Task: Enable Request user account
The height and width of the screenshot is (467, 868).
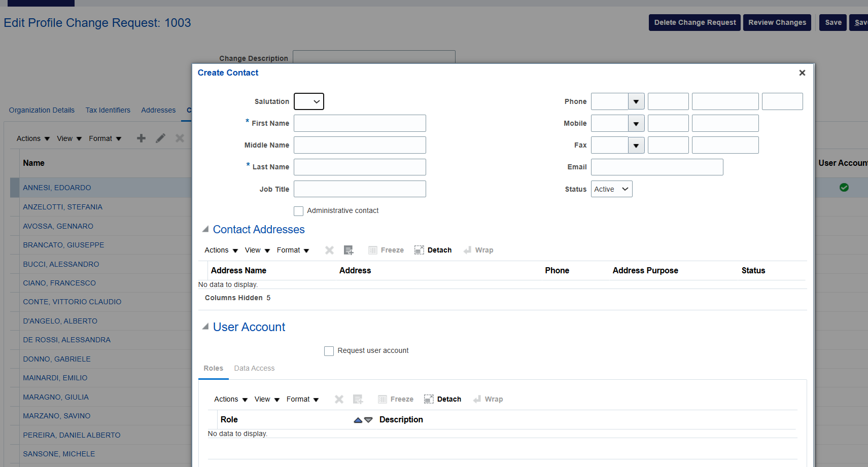Action: (329, 350)
